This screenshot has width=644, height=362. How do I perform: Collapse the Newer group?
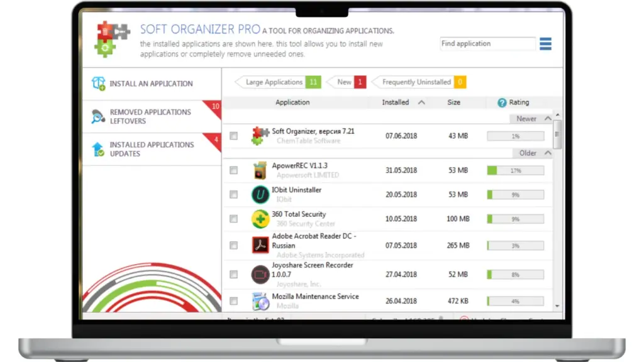[x=548, y=118]
